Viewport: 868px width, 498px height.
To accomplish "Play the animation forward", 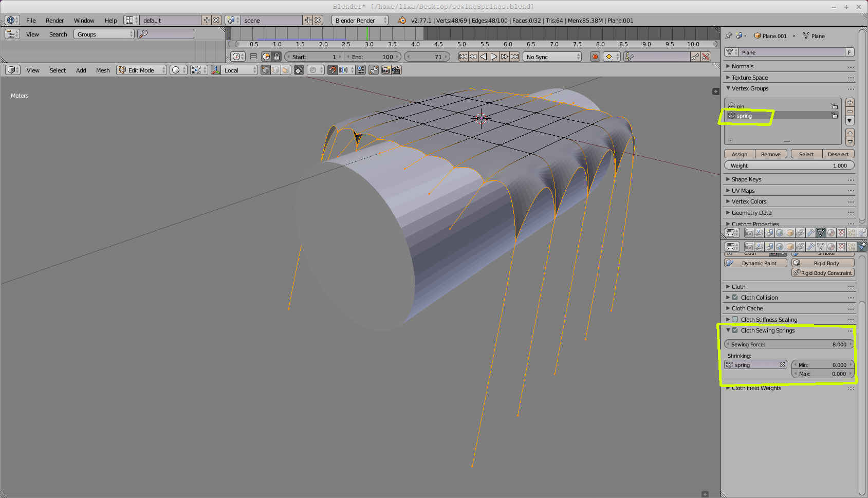I will [494, 57].
